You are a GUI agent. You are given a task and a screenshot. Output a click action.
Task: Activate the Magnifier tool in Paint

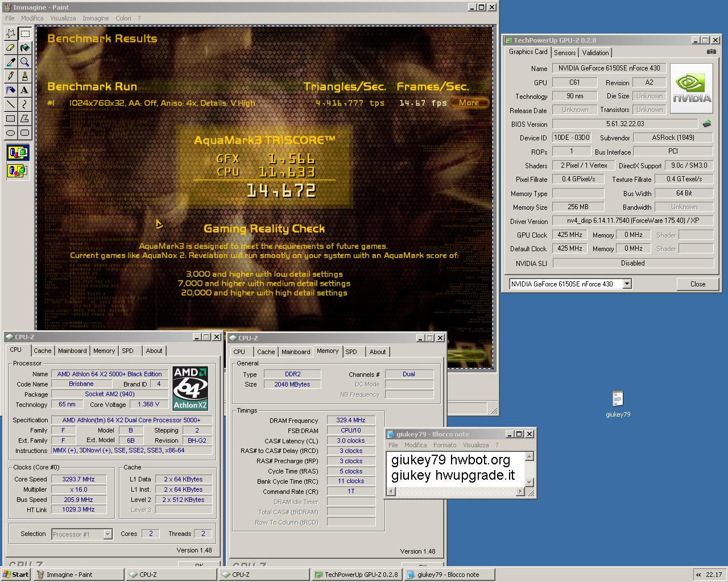(25, 62)
